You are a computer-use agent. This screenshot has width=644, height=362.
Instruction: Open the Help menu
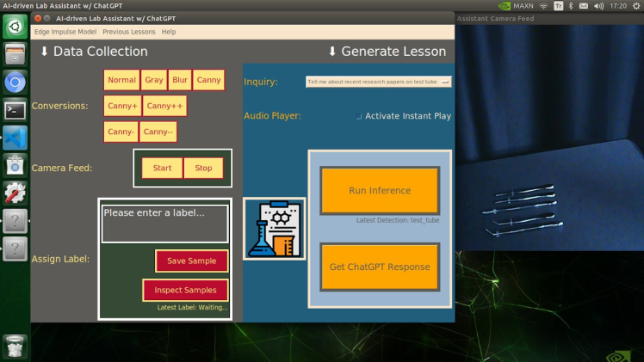169,32
